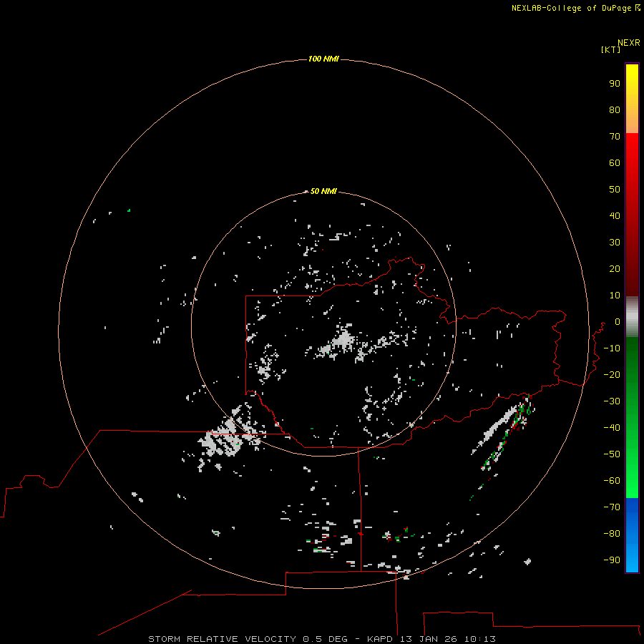The width and height of the screenshot is (644, 644).
Task: Click the 13 JAN 26 10:13 timestamp
Action: (x=447, y=639)
